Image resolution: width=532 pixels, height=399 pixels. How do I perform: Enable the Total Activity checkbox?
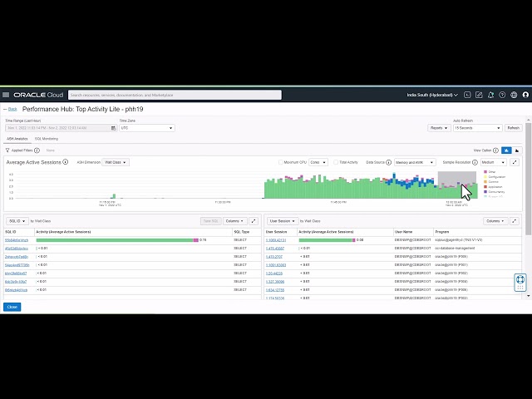pos(336,162)
